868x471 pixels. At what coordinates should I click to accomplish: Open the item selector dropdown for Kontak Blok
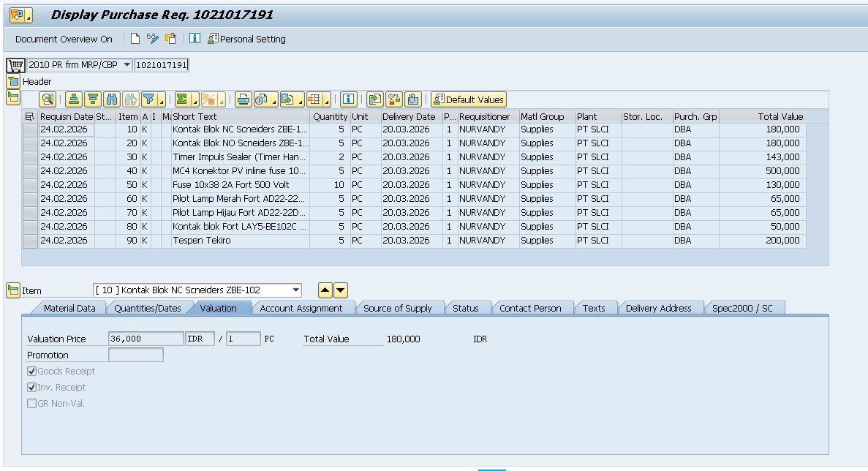tap(295, 290)
